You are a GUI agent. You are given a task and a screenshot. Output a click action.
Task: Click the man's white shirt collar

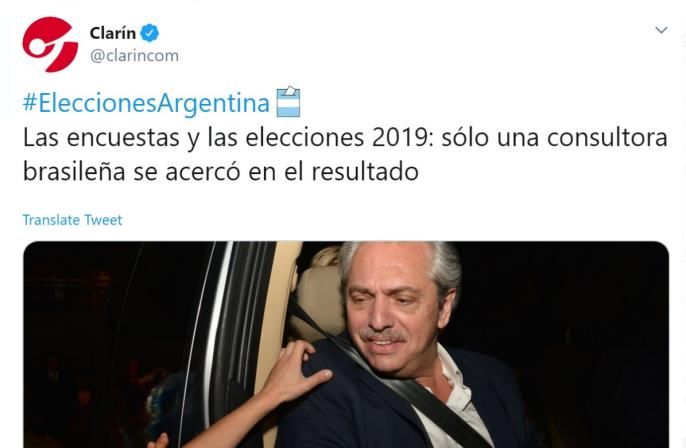tap(455, 385)
